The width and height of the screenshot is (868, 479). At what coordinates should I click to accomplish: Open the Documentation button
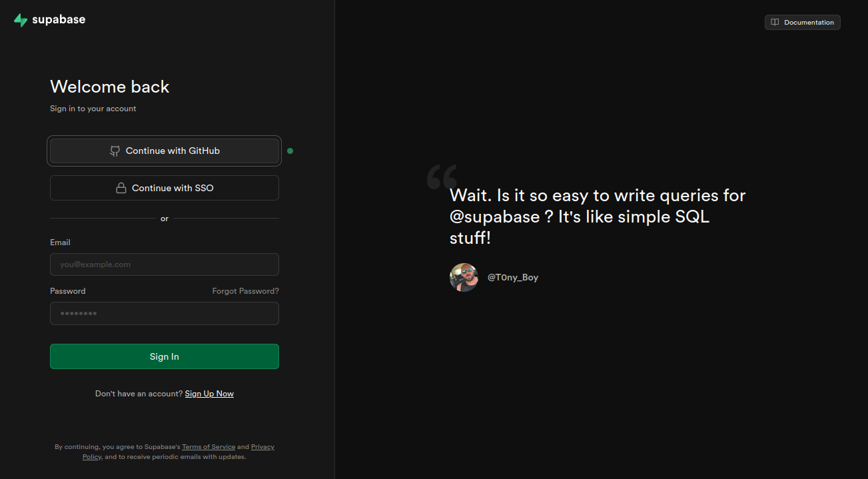coord(803,23)
